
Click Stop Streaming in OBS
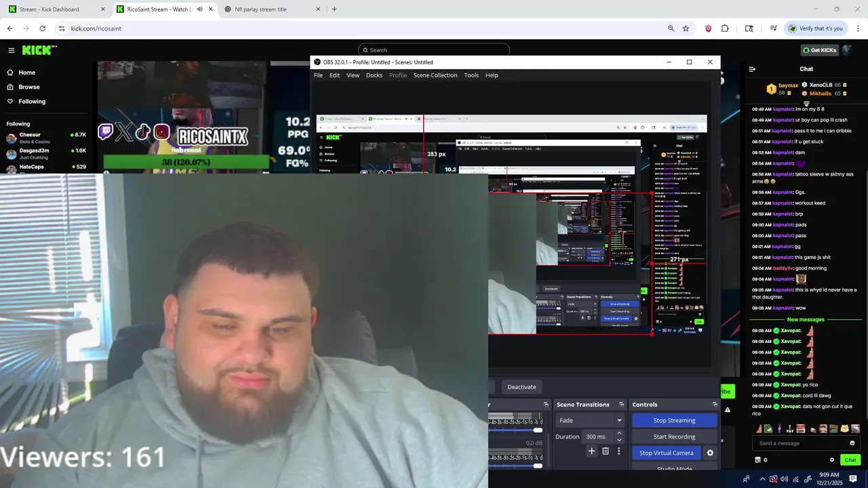(x=674, y=420)
